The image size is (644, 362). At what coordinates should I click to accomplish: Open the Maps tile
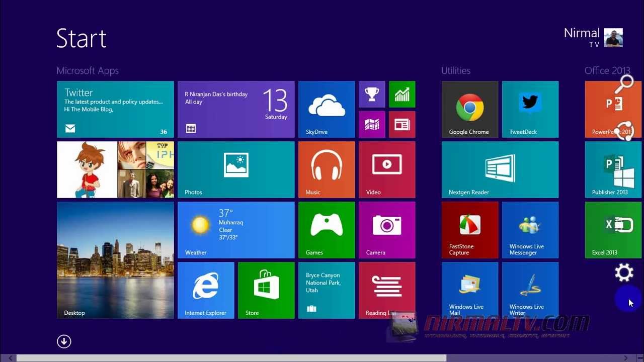[372, 124]
